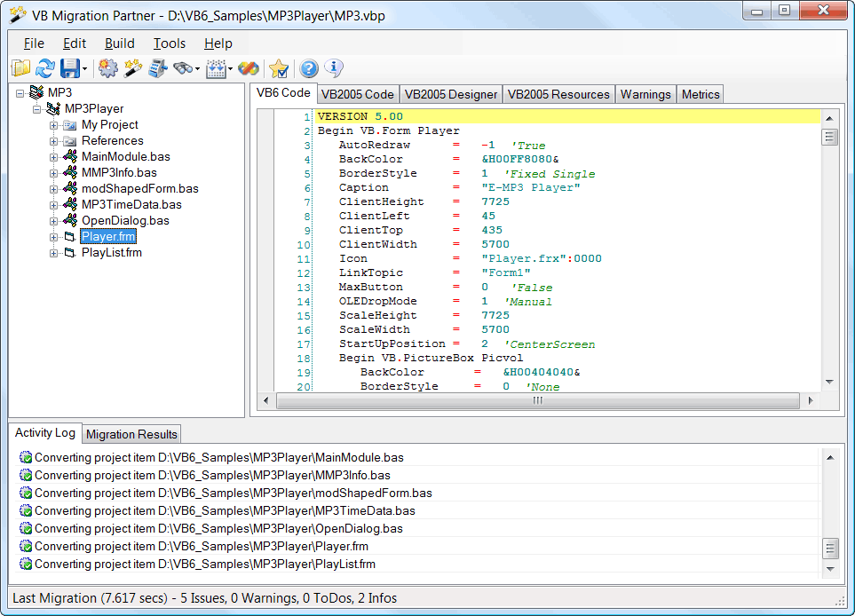Viewport: 855px width, 616px height.
Task: Click the Player.frm form icon
Action: point(70,237)
